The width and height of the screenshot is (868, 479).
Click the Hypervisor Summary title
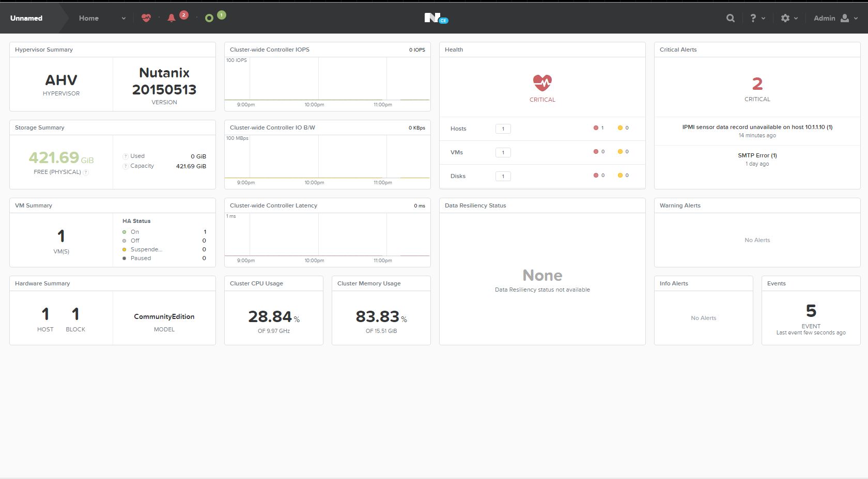coord(44,50)
